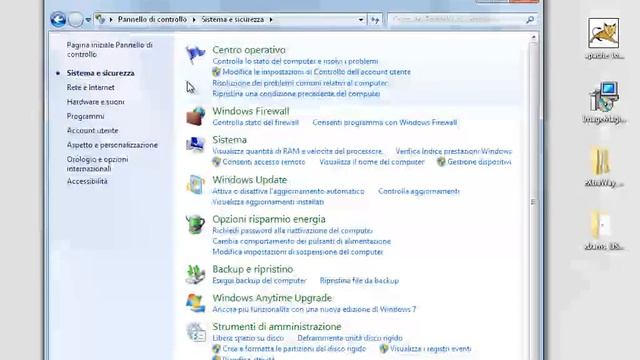Click the Centro operativo flag icon
Image resolution: width=640 pixels, height=360 pixels.
[x=195, y=54]
